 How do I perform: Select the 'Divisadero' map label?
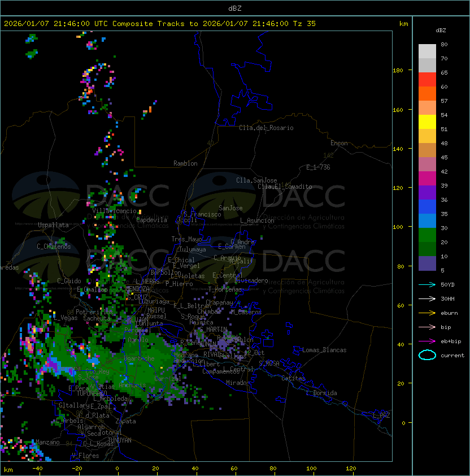coord(251,280)
